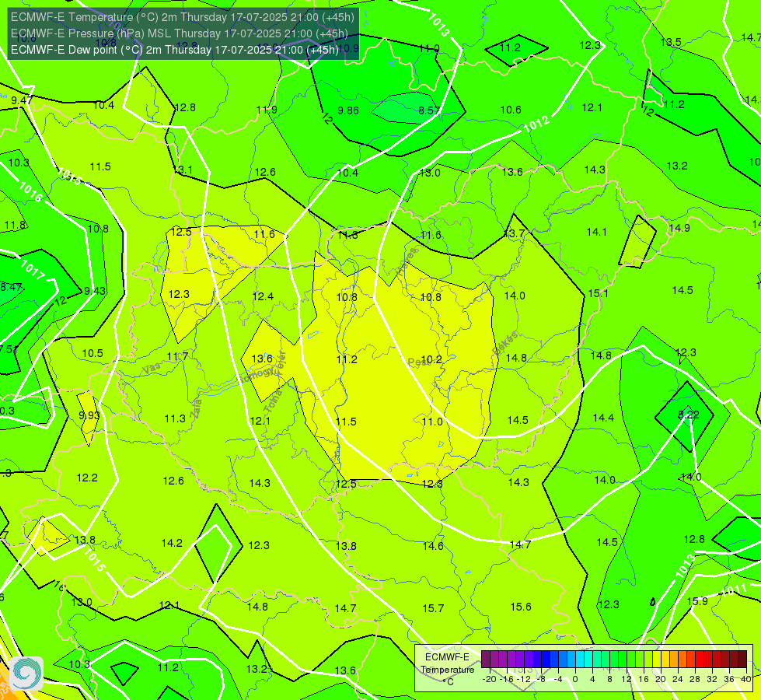Select the ECMWF-E Dew point 2m layer title
Viewport: 761px width, 700px height.
point(175,50)
